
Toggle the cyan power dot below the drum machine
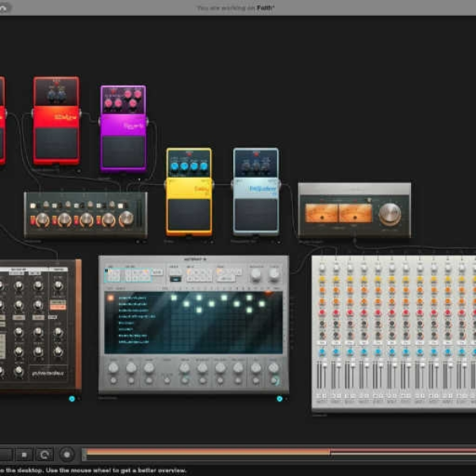[x=279, y=398]
